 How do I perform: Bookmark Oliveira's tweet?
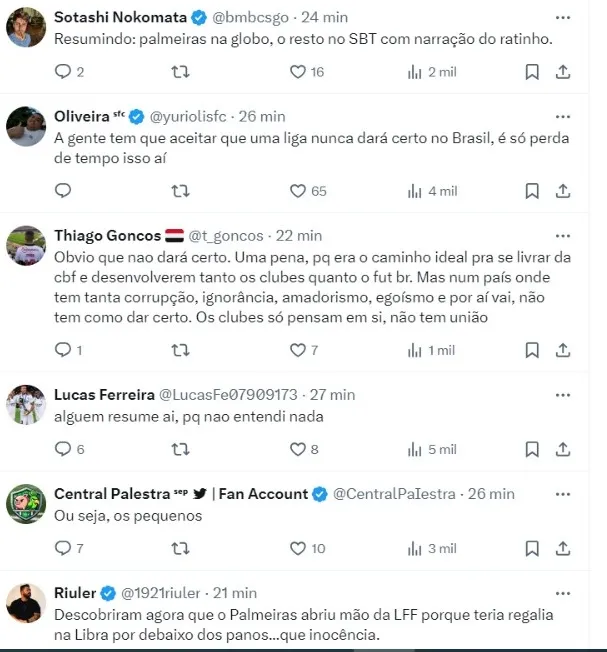pyautogui.click(x=533, y=191)
